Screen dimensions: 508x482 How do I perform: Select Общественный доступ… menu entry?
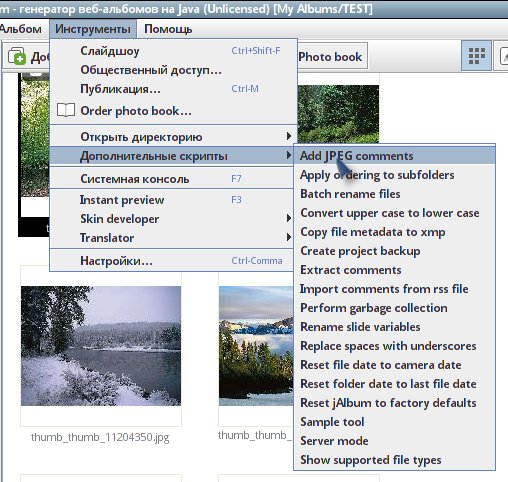(173, 70)
